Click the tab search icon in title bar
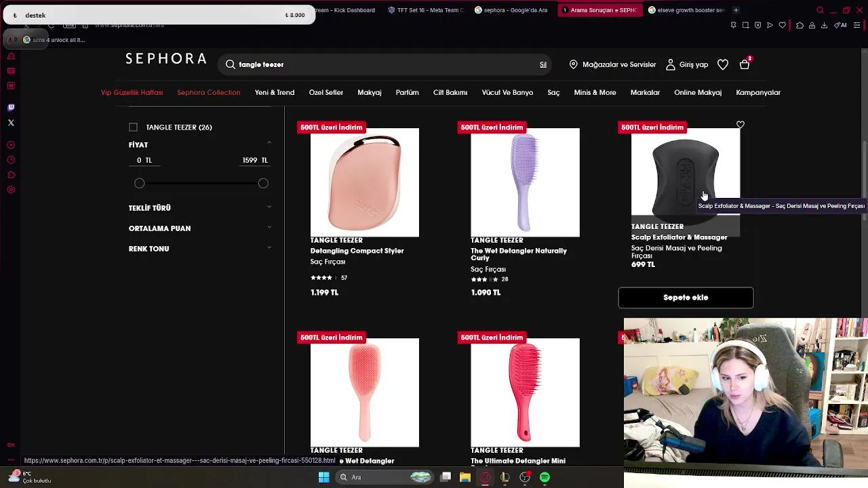868x488 pixels. (x=820, y=10)
